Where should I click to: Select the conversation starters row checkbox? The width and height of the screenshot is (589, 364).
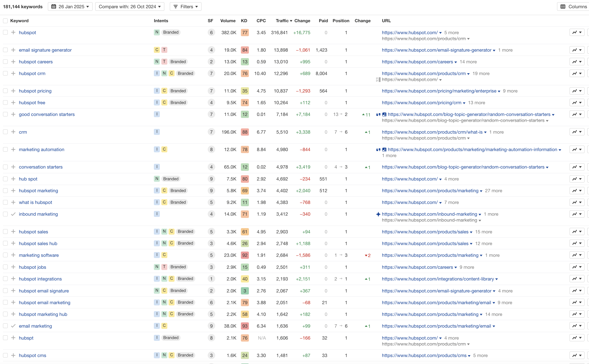click(5, 167)
